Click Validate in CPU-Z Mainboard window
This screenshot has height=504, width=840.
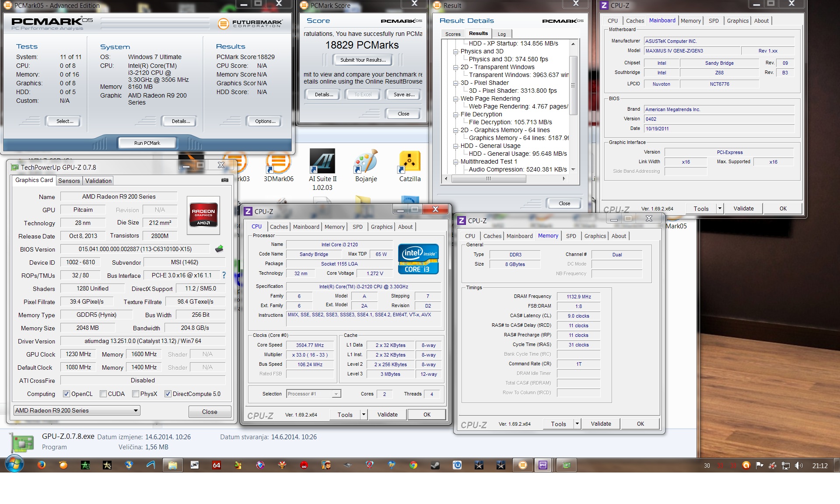[744, 208]
